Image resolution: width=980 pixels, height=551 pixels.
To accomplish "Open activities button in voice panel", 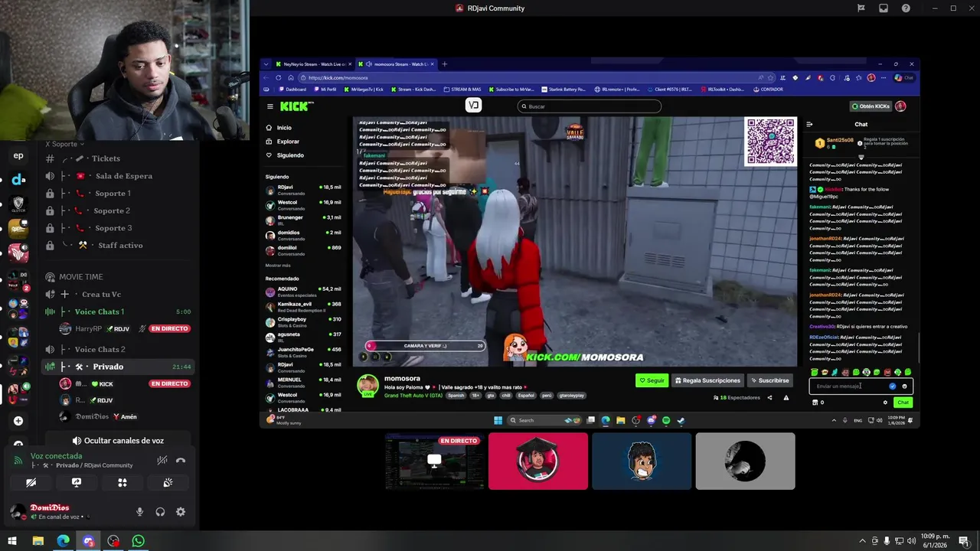I will click(122, 483).
